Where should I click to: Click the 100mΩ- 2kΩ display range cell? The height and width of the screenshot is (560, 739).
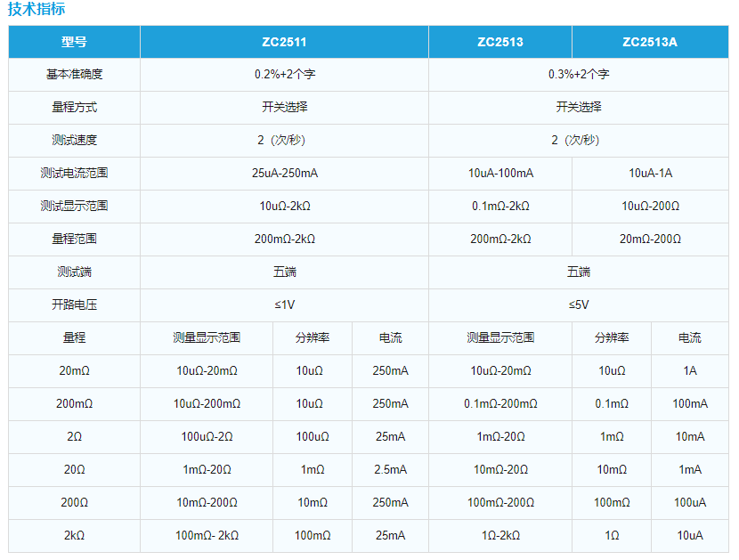207,536
